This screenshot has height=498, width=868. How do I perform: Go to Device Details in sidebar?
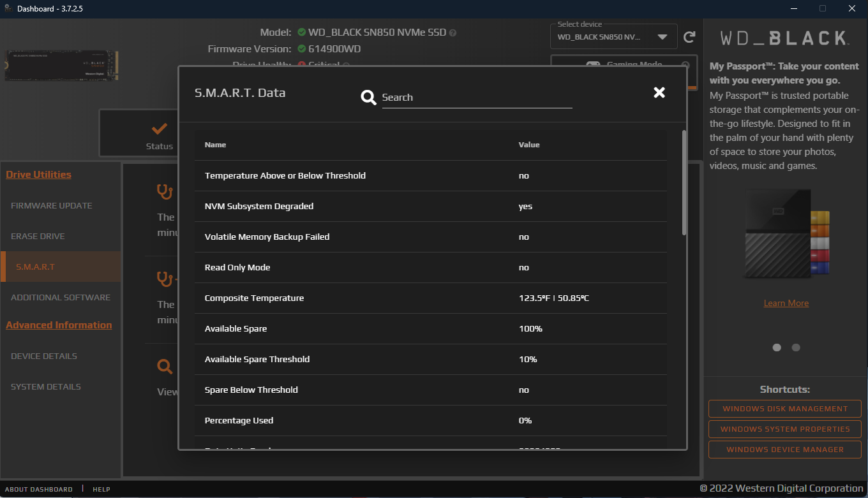point(44,356)
